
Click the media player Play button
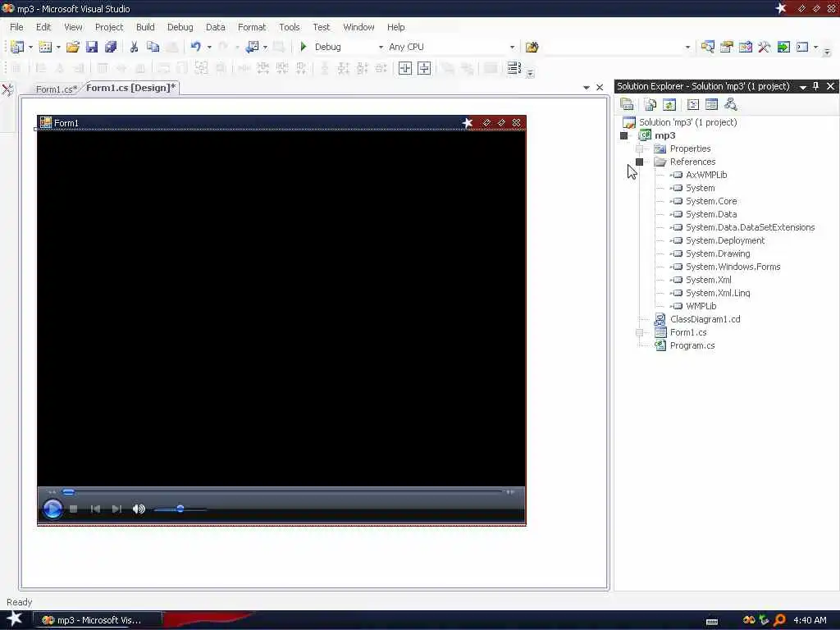pyautogui.click(x=52, y=509)
